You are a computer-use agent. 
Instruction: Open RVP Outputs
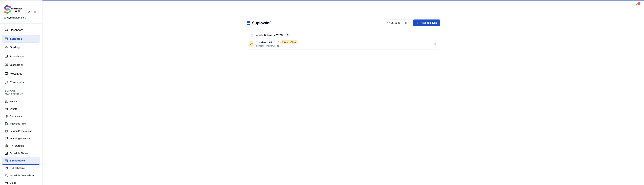tap(21, 146)
